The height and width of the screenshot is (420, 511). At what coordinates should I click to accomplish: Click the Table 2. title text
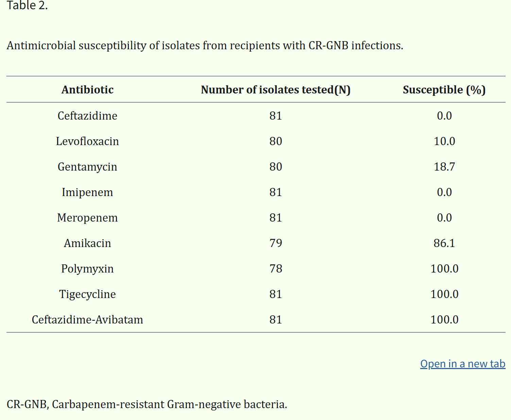click(27, 5)
